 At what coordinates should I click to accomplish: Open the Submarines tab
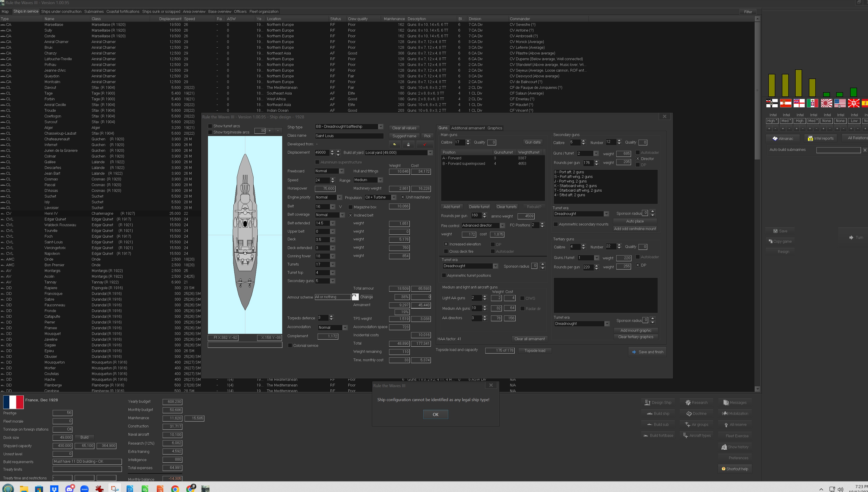click(94, 11)
